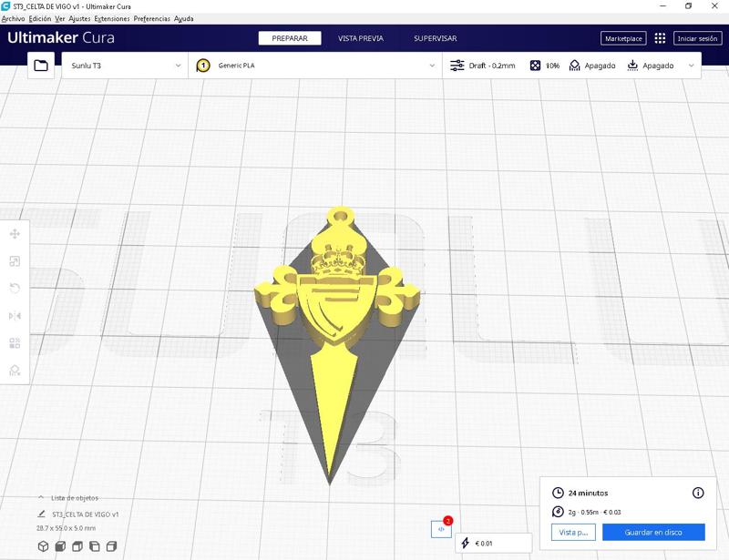Open the Marketplace button
Screen dimensions: 729x560
(623, 38)
